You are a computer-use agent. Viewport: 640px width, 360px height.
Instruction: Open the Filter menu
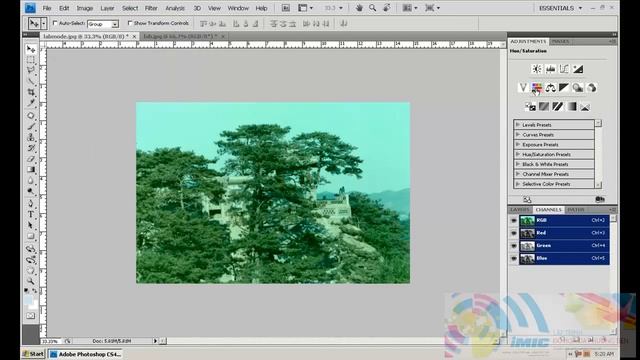point(151,8)
